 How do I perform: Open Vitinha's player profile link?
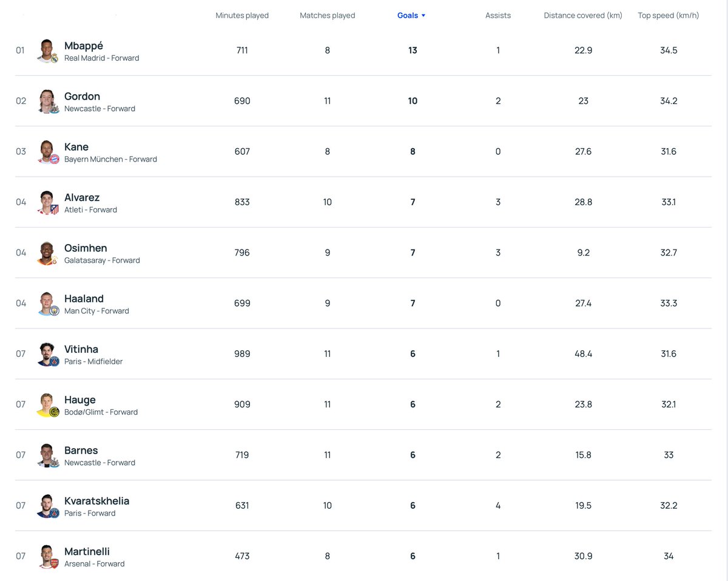click(x=81, y=349)
